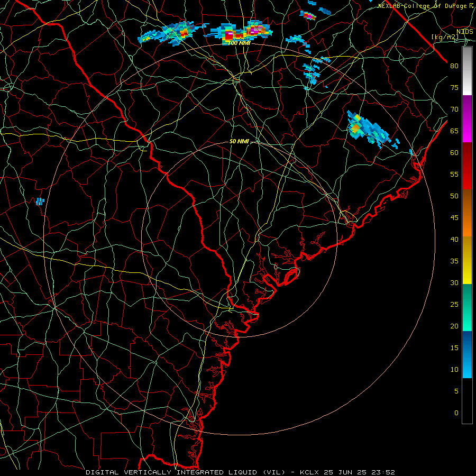
Task: Click the 20 value on the scale
Action: pyautogui.click(x=454, y=326)
